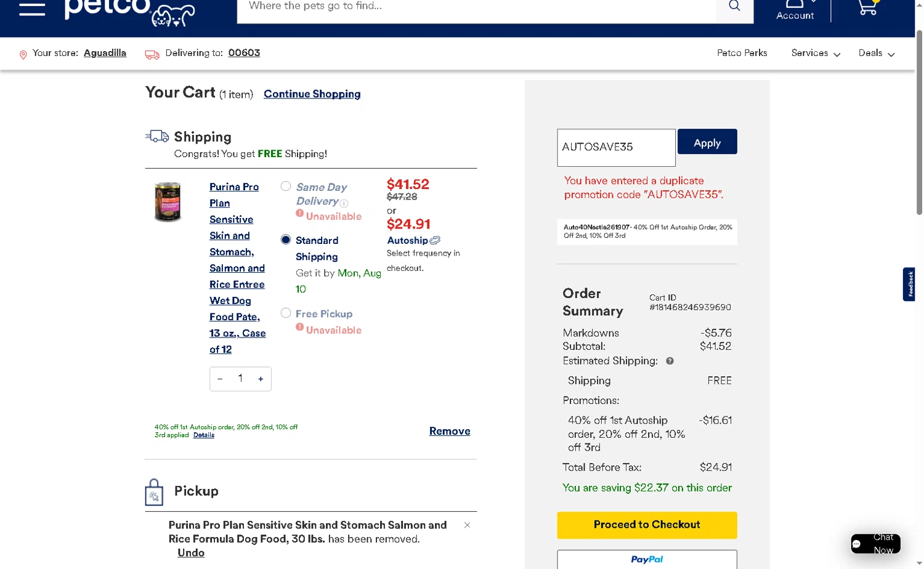Select Same Day Delivery option
Viewport: 924px width, 569px height.
286,186
